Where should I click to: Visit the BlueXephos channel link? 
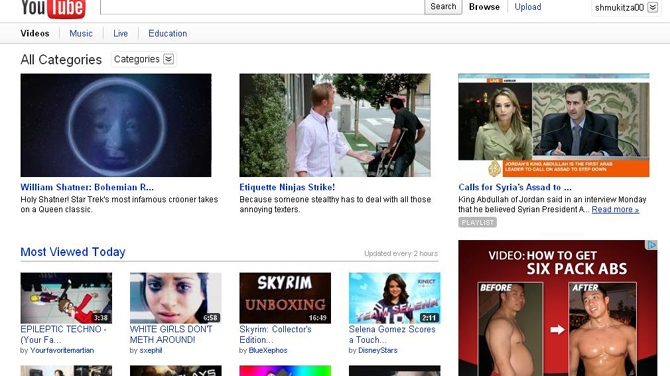tap(268, 350)
